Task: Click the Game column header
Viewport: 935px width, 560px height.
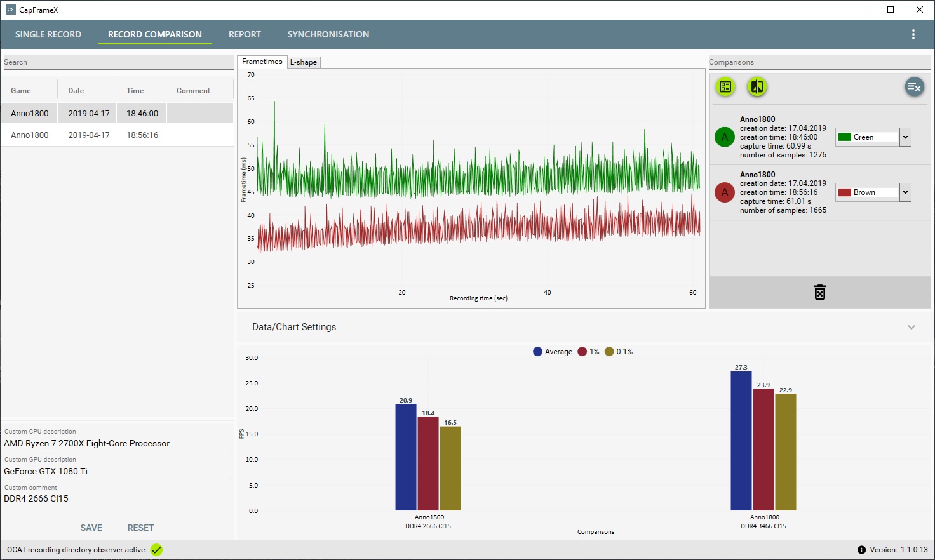Action: click(x=30, y=91)
